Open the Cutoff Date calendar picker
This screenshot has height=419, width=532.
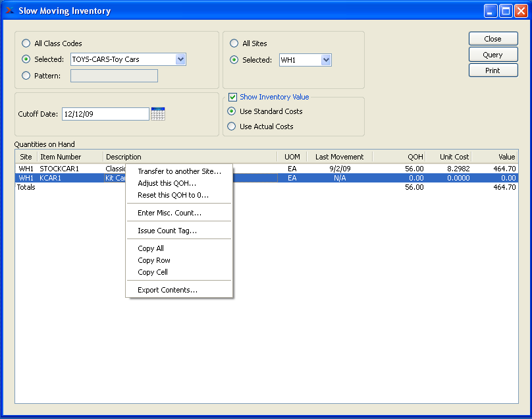click(158, 114)
